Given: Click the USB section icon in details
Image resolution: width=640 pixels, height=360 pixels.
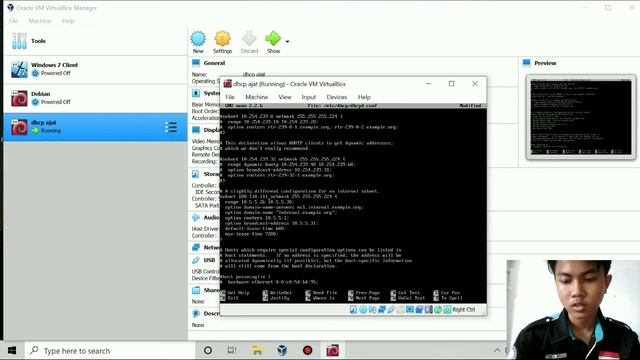Looking at the screenshot, I should [x=196, y=260].
